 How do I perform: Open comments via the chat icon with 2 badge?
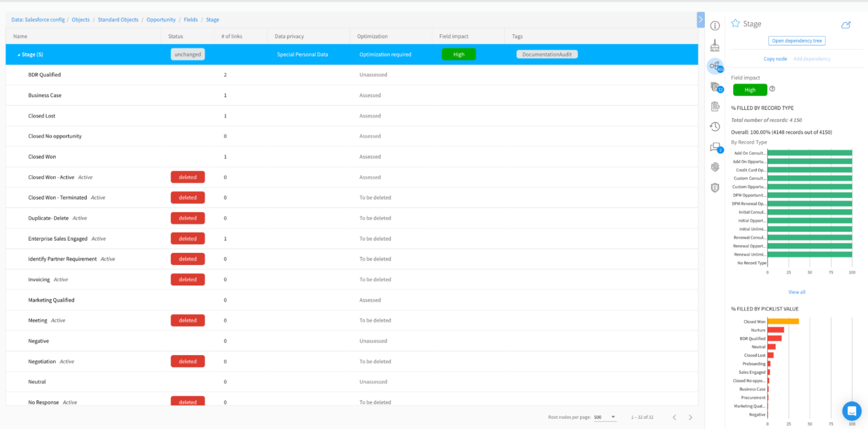pyautogui.click(x=715, y=148)
